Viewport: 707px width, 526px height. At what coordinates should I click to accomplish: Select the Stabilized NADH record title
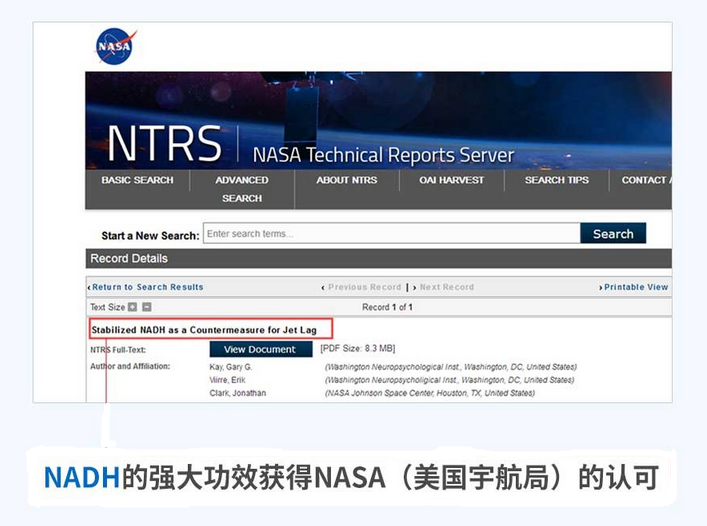208,329
